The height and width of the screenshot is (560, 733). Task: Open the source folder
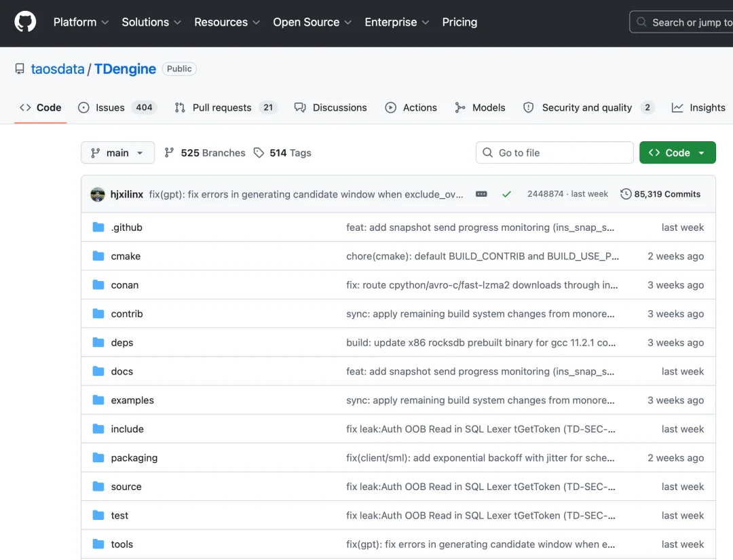pos(126,487)
